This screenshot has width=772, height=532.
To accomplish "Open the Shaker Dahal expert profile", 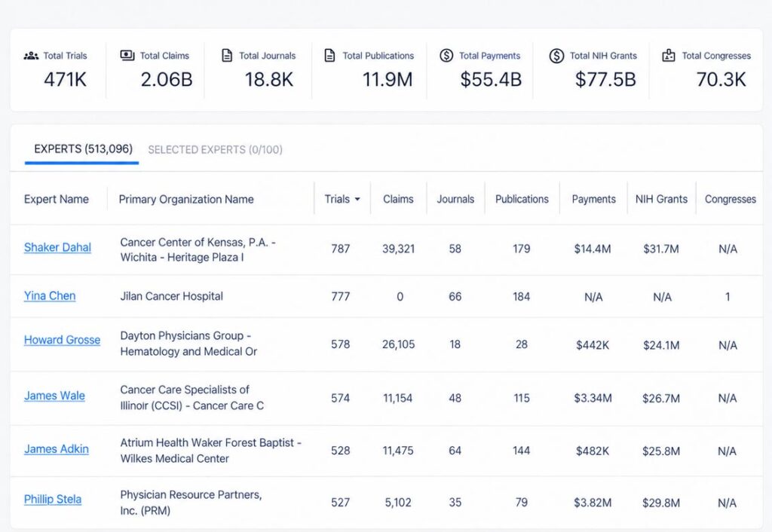I will 57,248.
